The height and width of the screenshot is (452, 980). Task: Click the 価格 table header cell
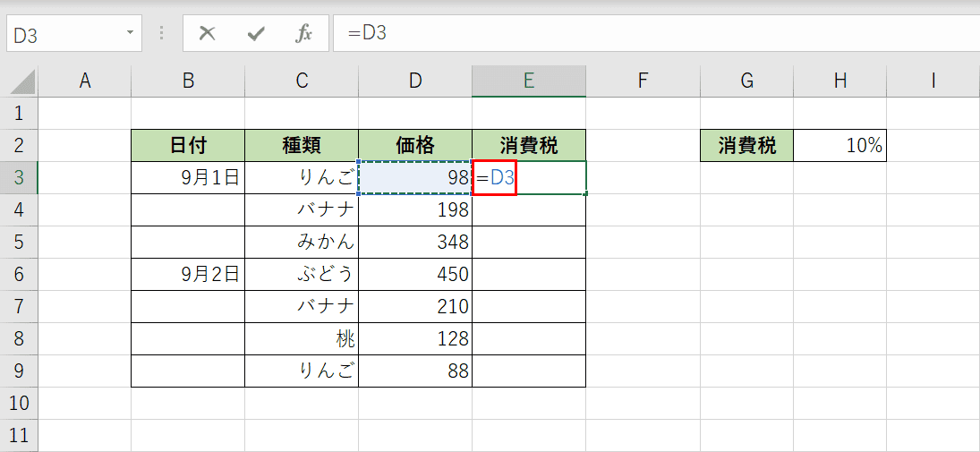pos(415,146)
